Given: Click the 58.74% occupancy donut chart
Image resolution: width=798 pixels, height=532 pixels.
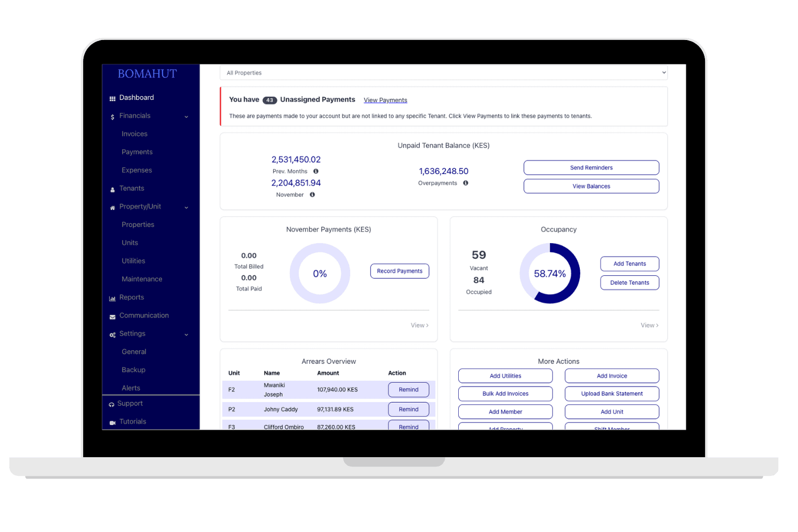Looking at the screenshot, I should (550, 274).
